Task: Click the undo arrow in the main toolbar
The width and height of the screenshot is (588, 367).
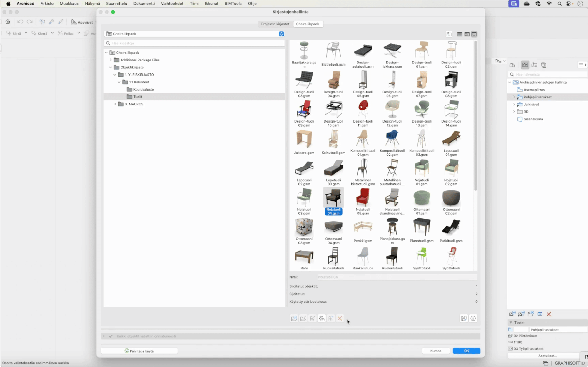Action: click(x=20, y=22)
